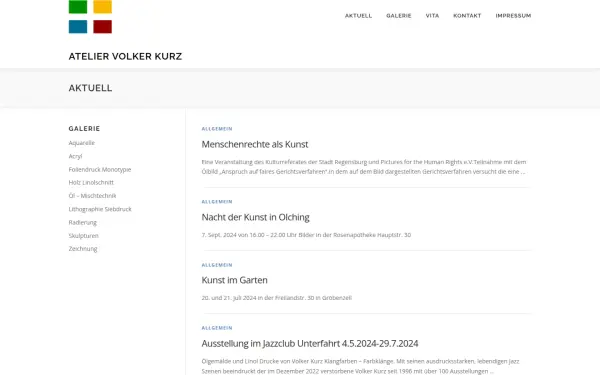
Task: Click ALLGEMEIN tag above Menschenrechte als Kunst
Action: [x=217, y=129]
